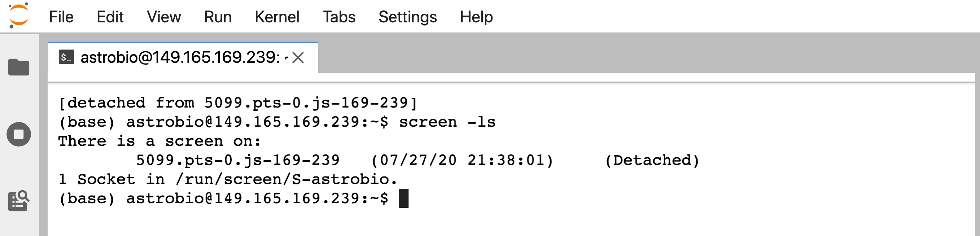Click the 'screen -ls' command text
Viewport: 980px width, 236px height.
click(x=447, y=122)
